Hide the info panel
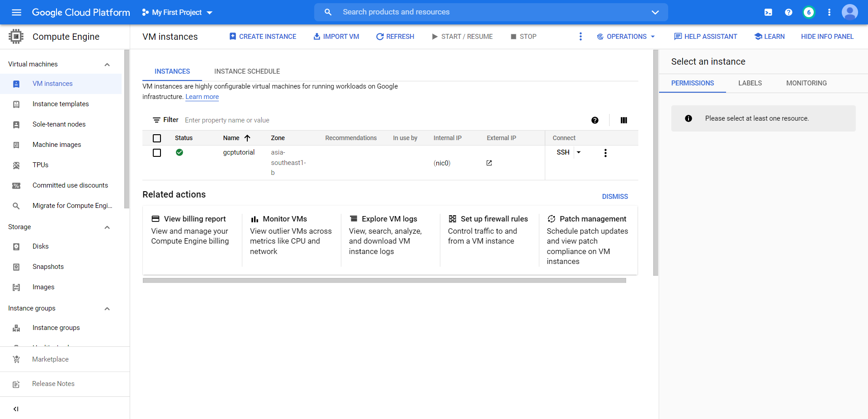This screenshot has height=419, width=868. pyautogui.click(x=827, y=37)
